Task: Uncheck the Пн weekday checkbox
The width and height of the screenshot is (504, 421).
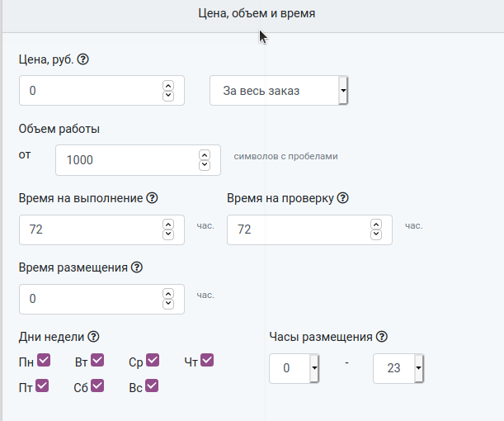Action: (x=44, y=360)
